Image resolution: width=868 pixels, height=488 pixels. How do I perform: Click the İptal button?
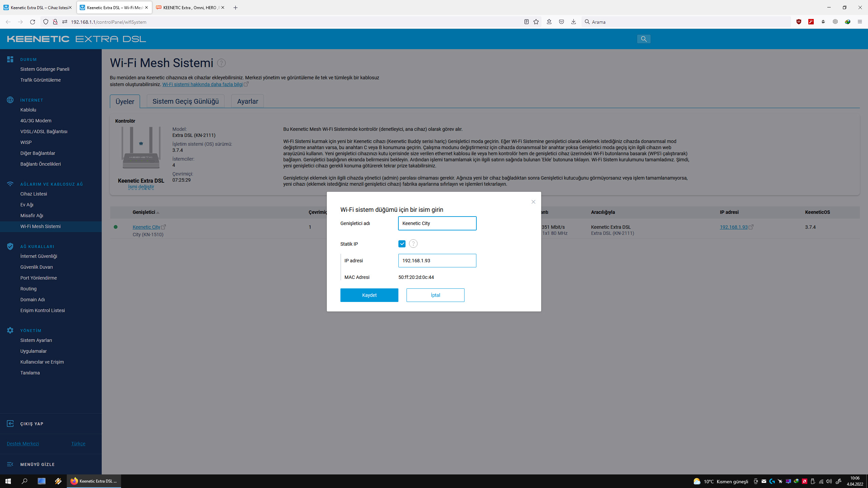tap(435, 295)
